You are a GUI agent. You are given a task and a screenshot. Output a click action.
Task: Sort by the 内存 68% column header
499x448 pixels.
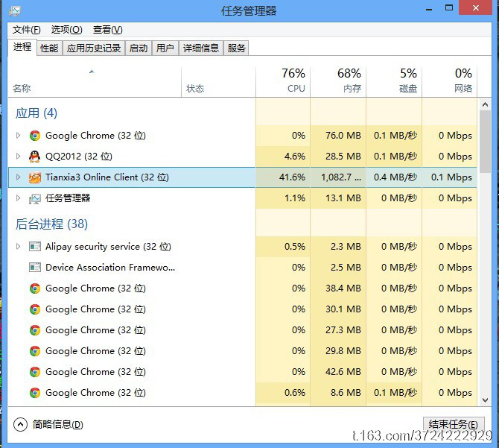coord(338,81)
